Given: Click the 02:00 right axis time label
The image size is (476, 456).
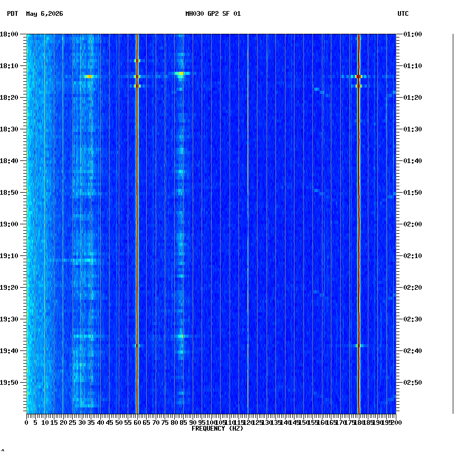Looking at the screenshot, I should tap(413, 224).
